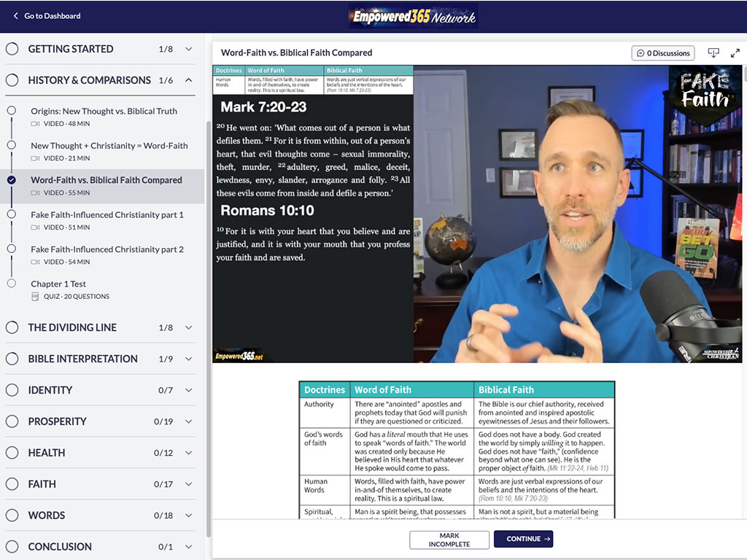Click the back arrow beside Go to Dashboard

click(15, 16)
